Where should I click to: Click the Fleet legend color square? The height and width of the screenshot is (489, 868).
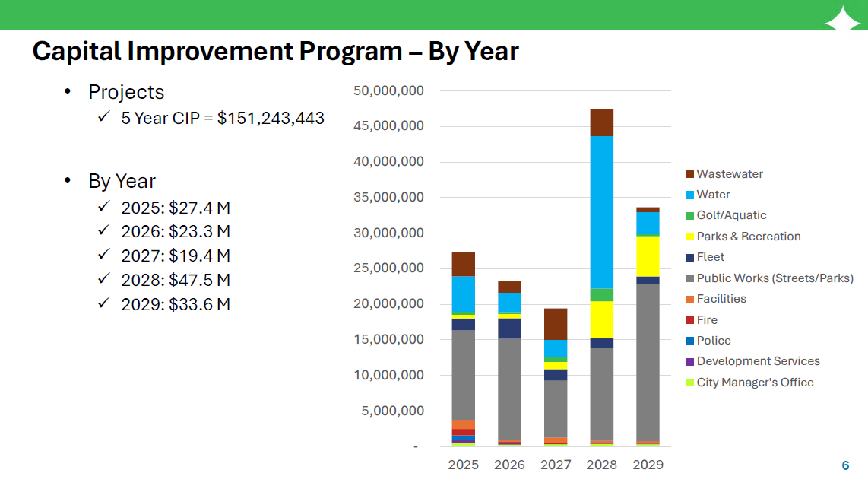click(690, 258)
